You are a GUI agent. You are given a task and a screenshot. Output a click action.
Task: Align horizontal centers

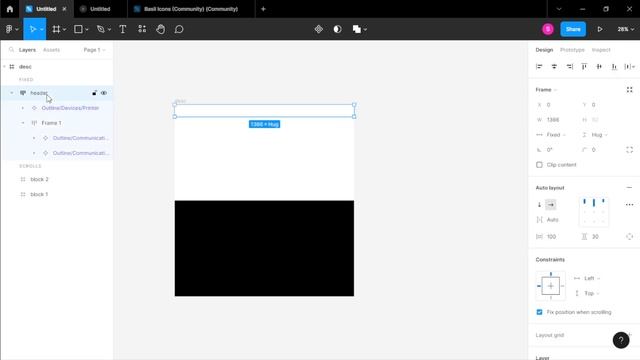[554, 67]
